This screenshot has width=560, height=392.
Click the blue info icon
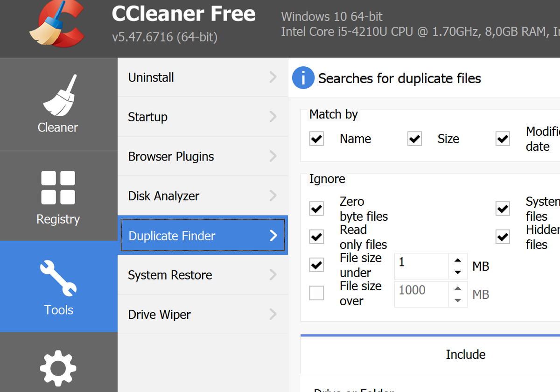pos(303,78)
